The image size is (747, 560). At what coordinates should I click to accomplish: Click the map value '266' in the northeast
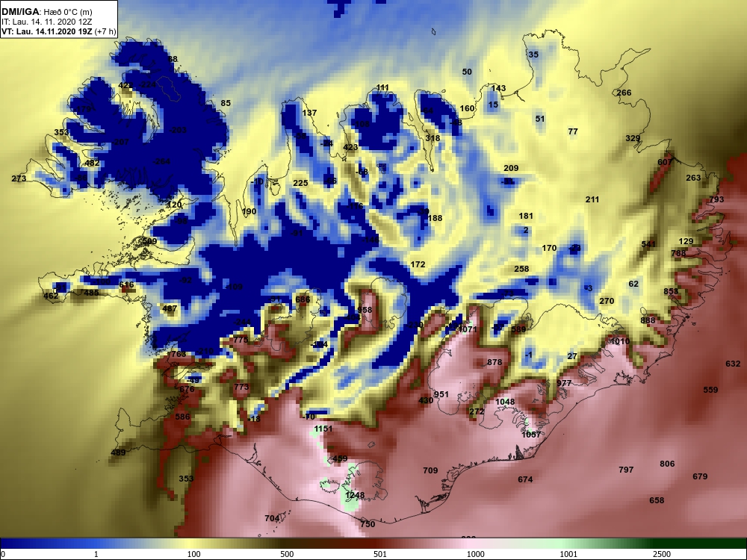click(x=624, y=93)
